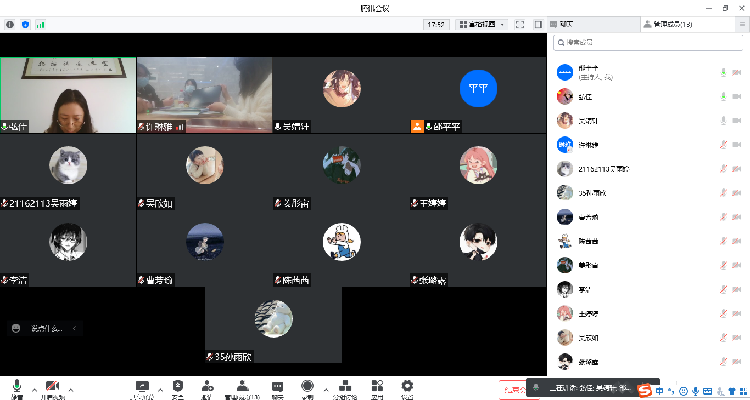Open the Settings gear icon
The width and height of the screenshot is (750, 400).
coord(407,387)
